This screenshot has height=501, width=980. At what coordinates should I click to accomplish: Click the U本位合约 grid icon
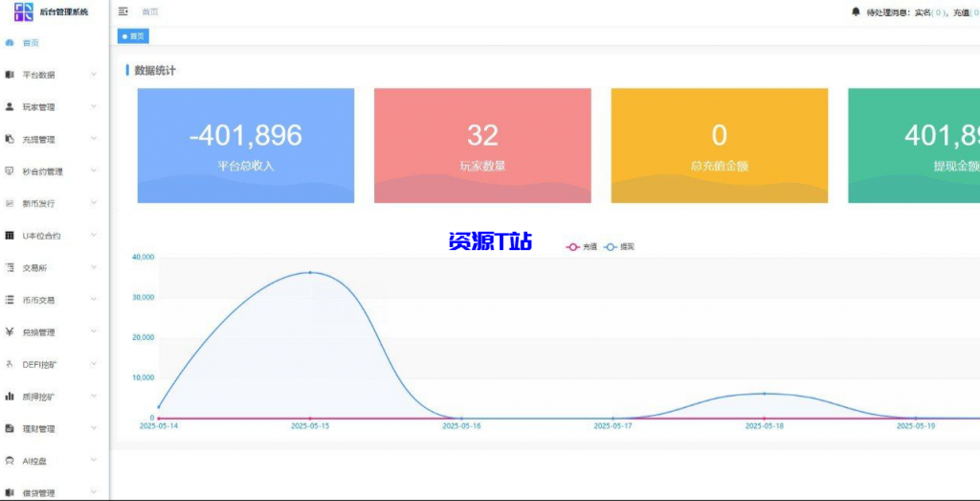coord(10,236)
